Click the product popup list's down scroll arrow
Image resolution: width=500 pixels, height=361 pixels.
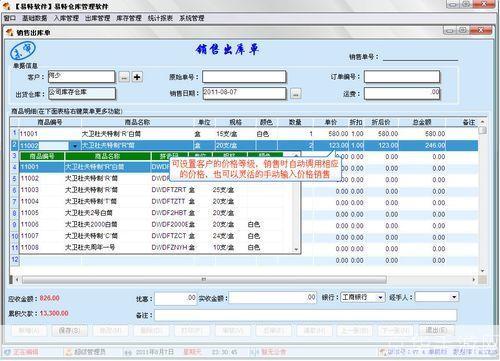click(296, 249)
